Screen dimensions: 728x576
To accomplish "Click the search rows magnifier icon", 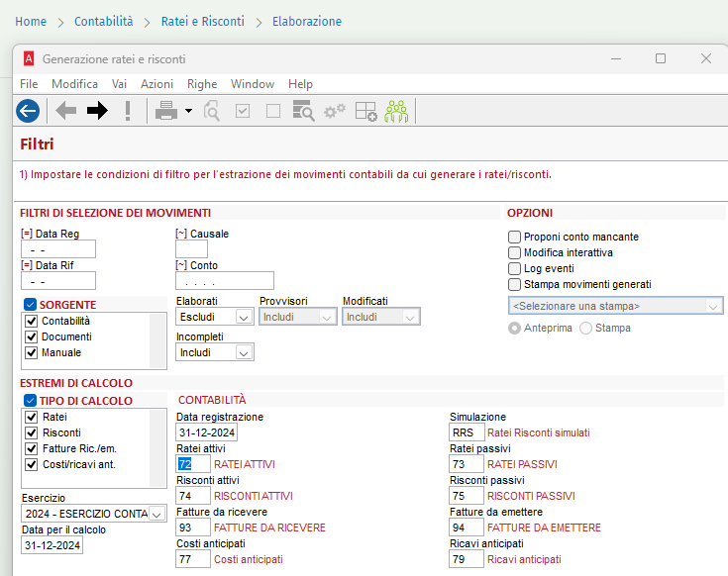I will (304, 111).
